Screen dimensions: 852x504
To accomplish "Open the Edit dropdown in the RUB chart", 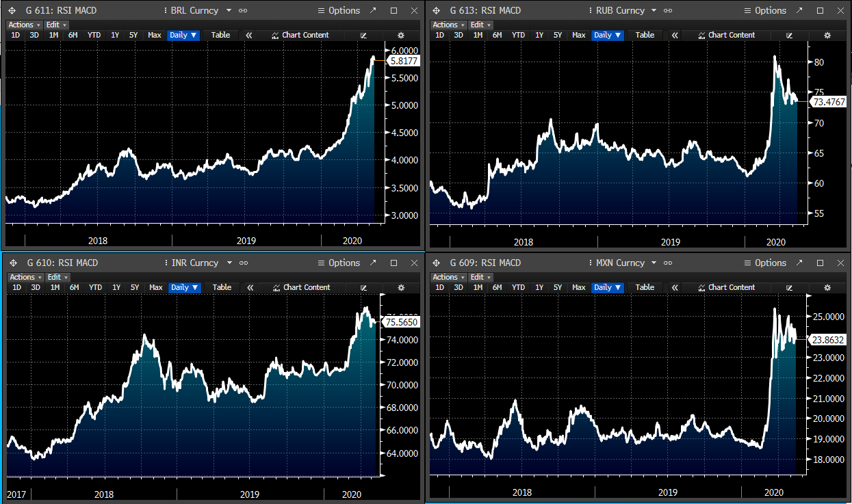I will [480, 25].
